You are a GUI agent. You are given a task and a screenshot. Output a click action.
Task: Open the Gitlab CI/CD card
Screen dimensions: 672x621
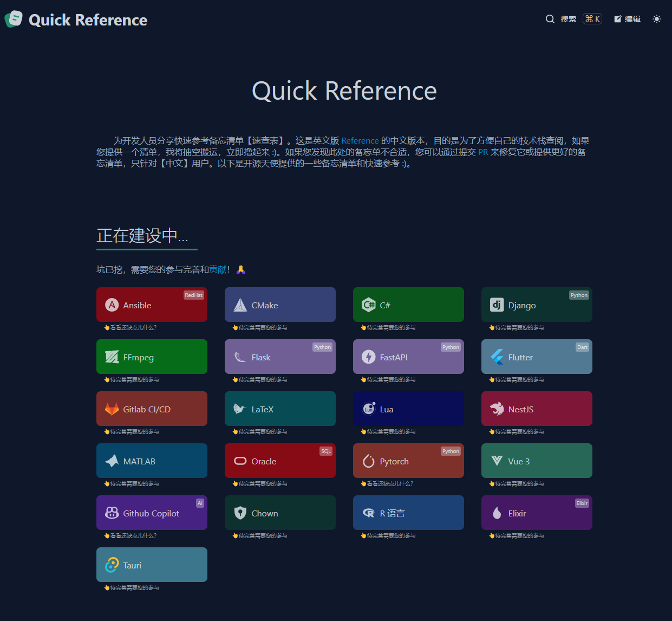pos(152,409)
